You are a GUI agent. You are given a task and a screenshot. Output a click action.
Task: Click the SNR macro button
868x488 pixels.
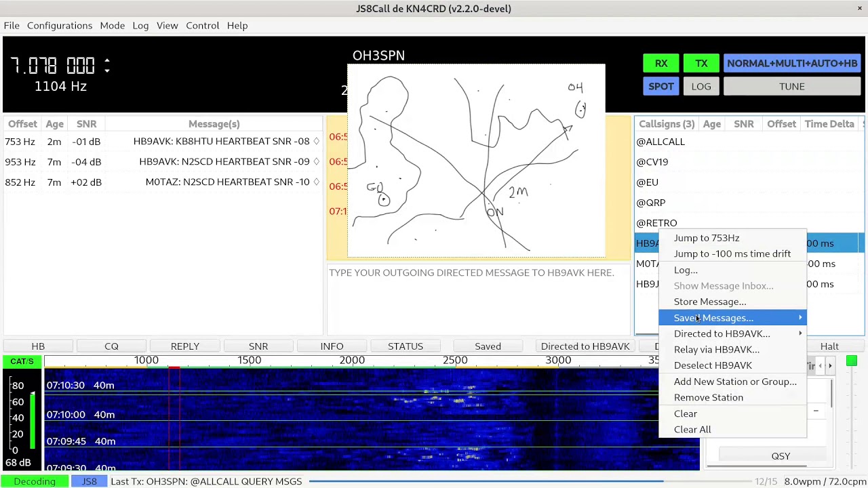(258, 346)
